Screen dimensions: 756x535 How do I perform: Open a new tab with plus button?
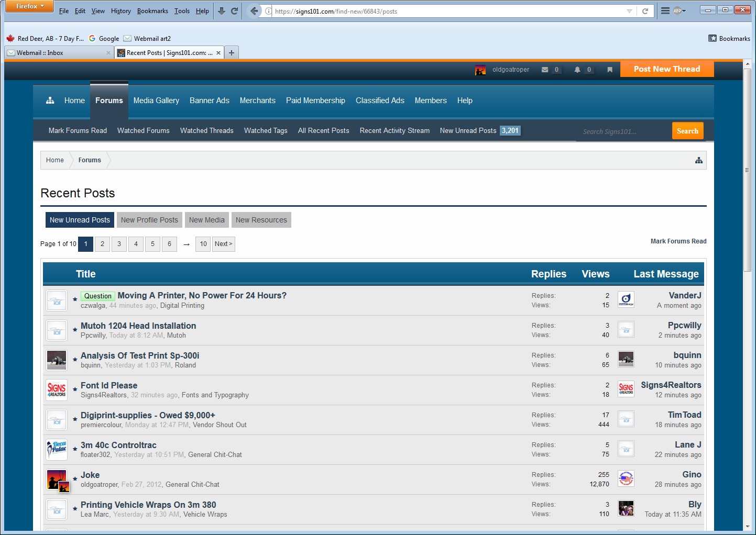pyautogui.click(x=232, y=53)
